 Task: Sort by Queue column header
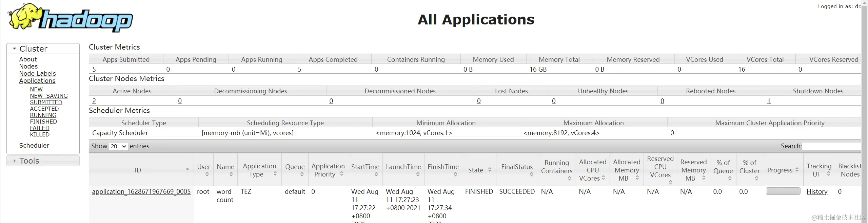click(295, 170)
